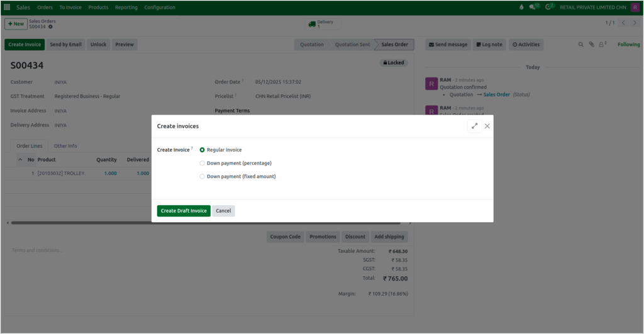Click RAM's avatar on Quotation confirmed message
The width and height of the screenshot is (644, 334).
431,84
